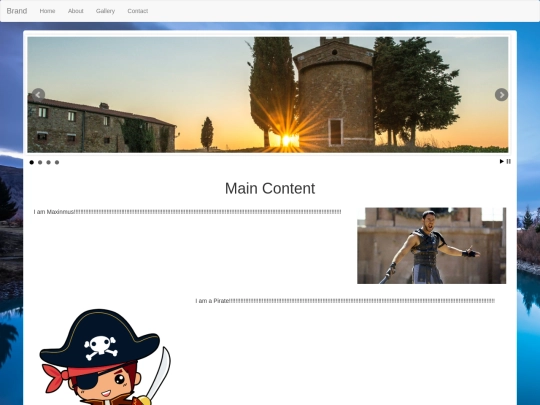Click the 'I am Maximus' text

point(187,212)
